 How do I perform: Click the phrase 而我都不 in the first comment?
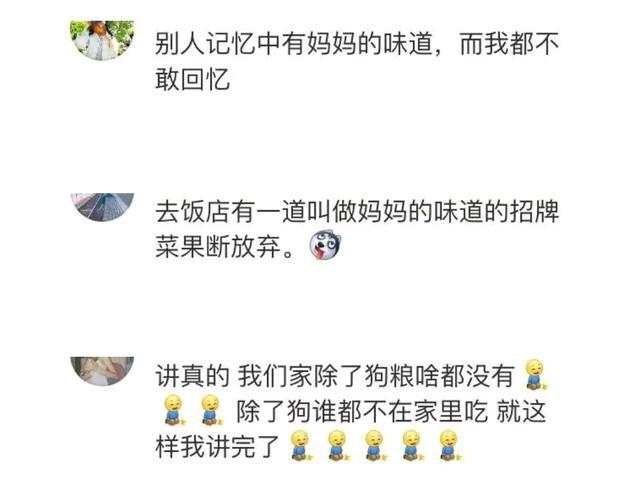click(x=509, y=45)
